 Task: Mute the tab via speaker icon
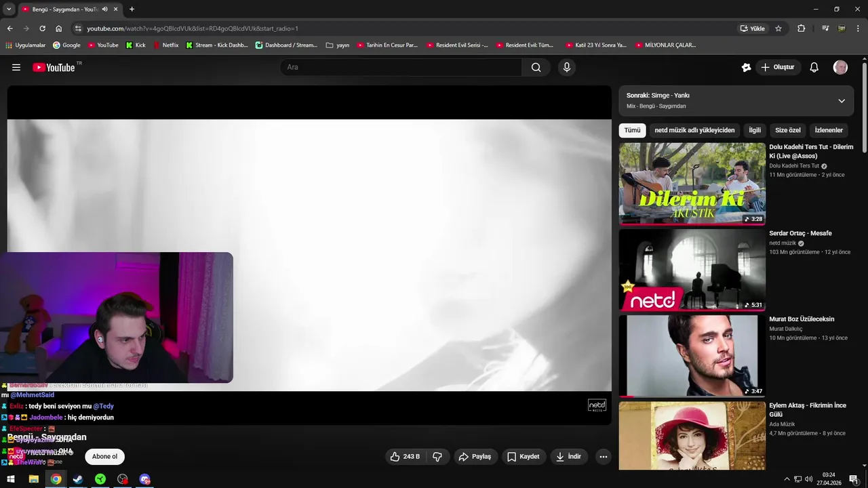tap(104, 9)
